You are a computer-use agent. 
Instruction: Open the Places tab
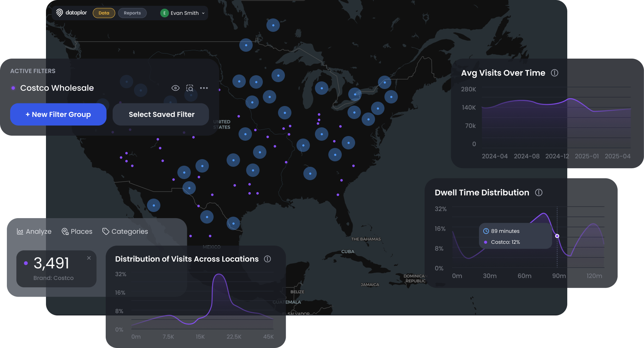(x=77, y=232)
